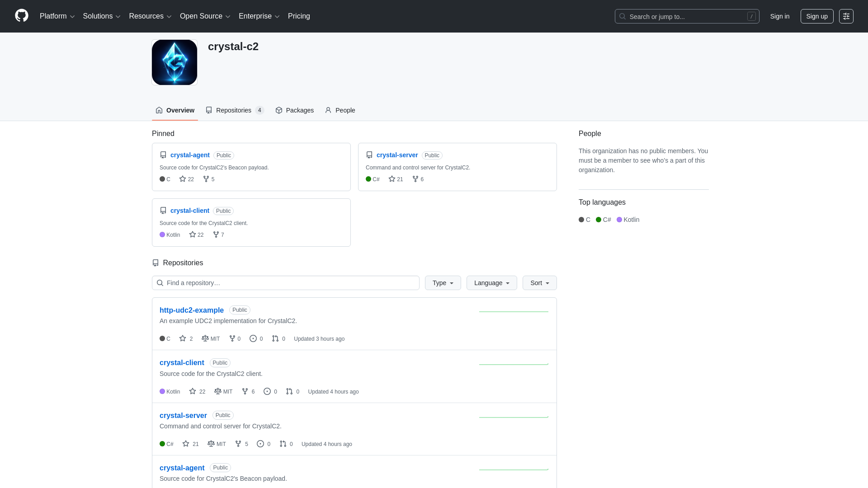Click the MIT license scale icon for crystal-client
868x488 pixels.
pos(217,391)
